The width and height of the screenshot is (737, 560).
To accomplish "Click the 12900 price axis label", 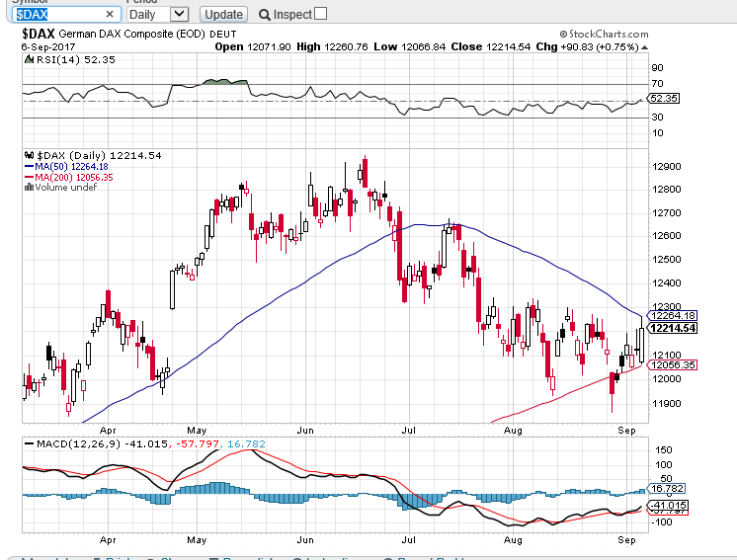I will pyautogui.click(x=667, y=166).
